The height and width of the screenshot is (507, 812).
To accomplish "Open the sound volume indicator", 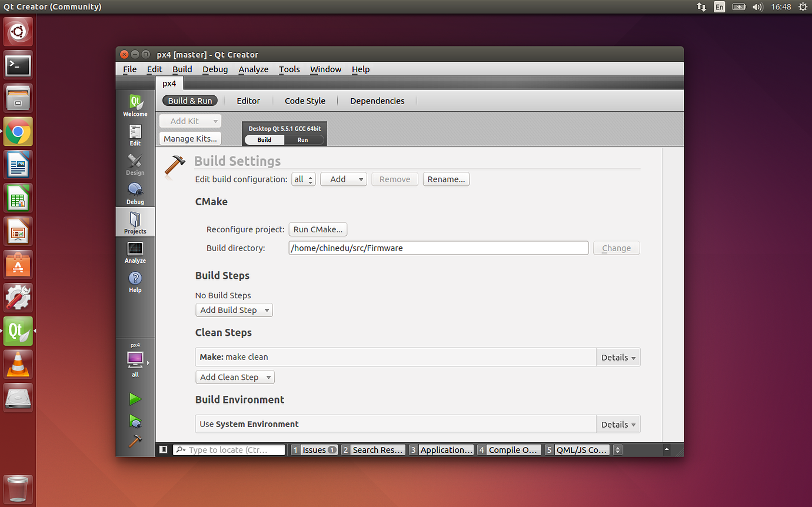I will click(757, 7).
